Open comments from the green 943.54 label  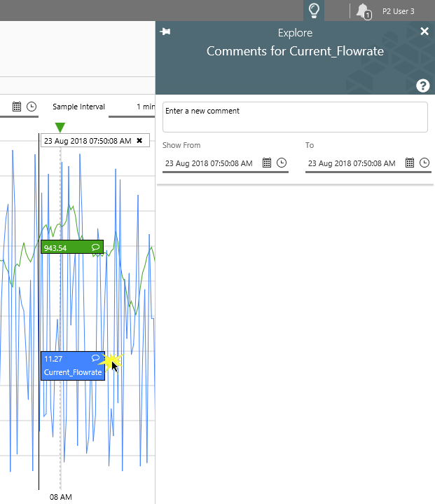(x=96, y=247)
